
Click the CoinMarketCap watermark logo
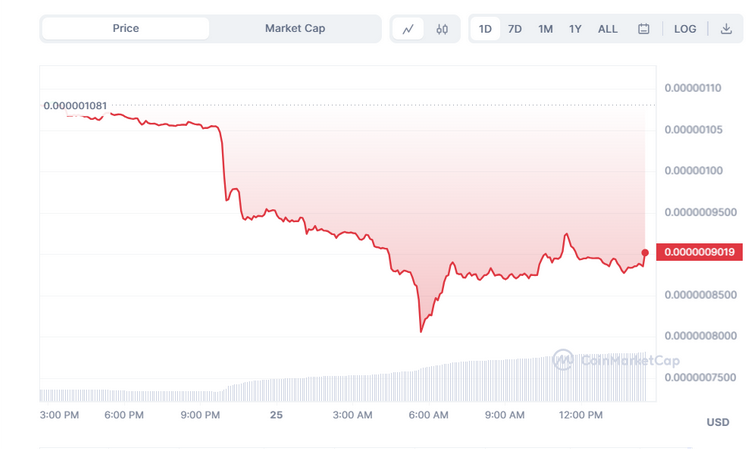tap(616, 360)
